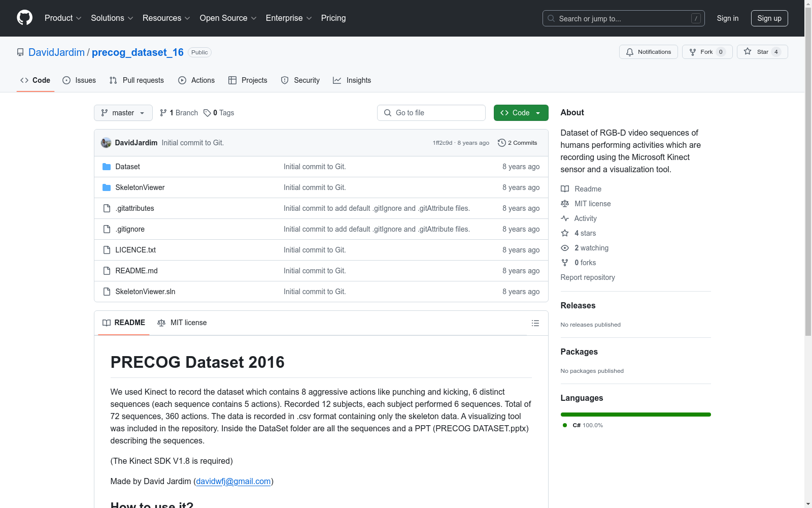Click the README.md file icon
The image size is (812, 508).
click(107, 271)
